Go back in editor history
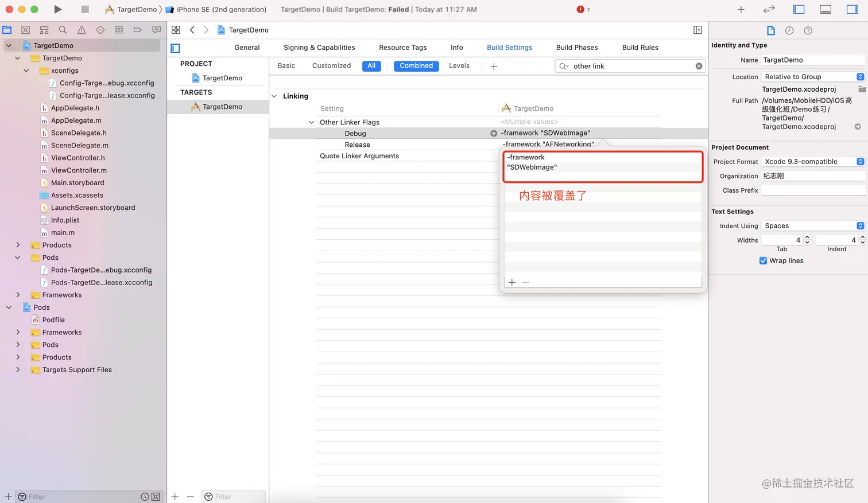 point(192,30)
